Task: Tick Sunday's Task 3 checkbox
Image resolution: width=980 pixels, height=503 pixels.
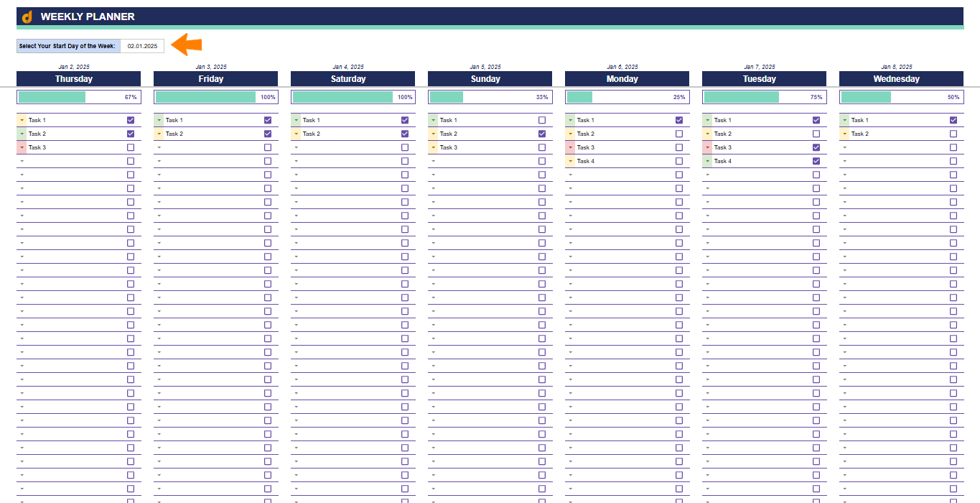Action: click(542, 147)
